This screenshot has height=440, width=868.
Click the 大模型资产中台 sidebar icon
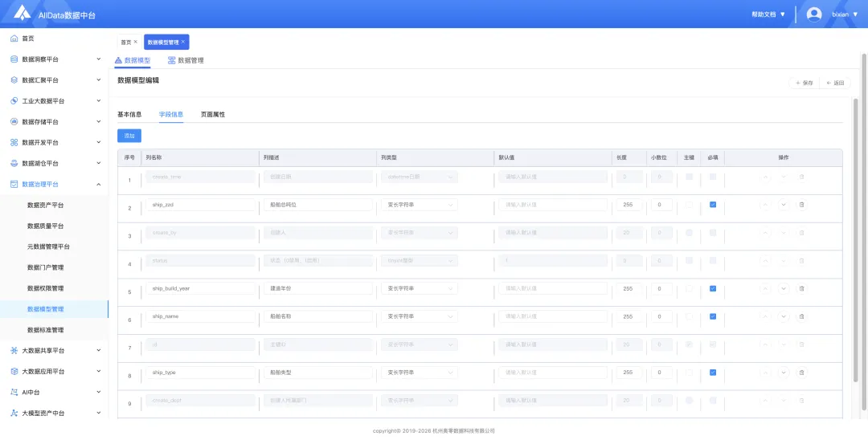tap(14, 413)
